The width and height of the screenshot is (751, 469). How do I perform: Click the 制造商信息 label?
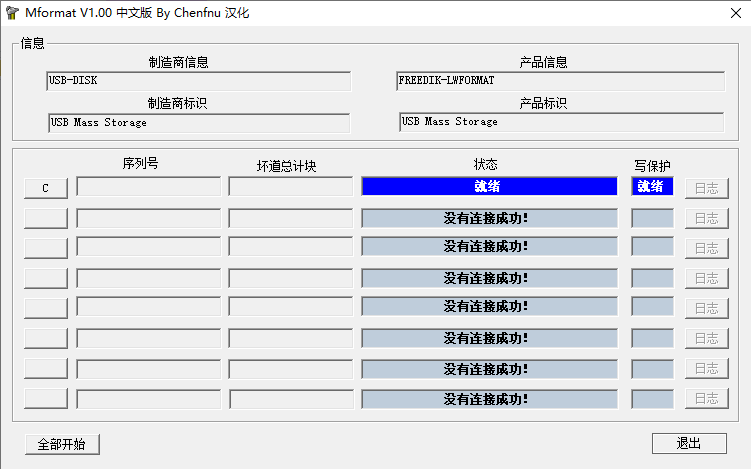point(178,62)
